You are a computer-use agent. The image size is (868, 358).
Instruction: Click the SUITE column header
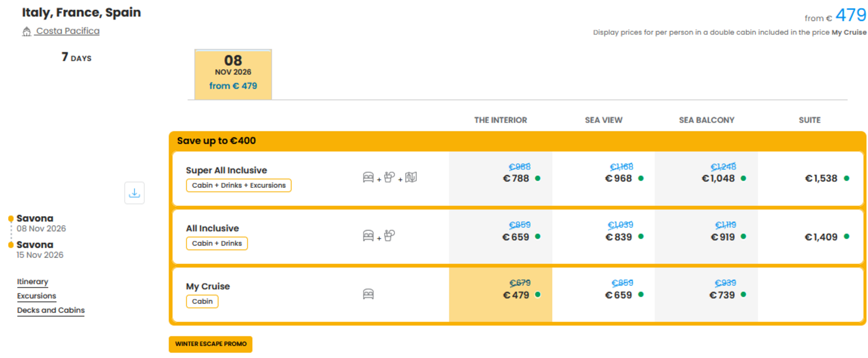(x=809, y=120)
